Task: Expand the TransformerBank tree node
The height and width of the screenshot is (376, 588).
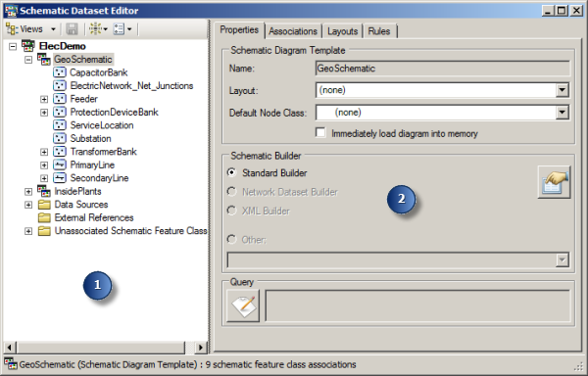Action: click(x=44, y=152)
